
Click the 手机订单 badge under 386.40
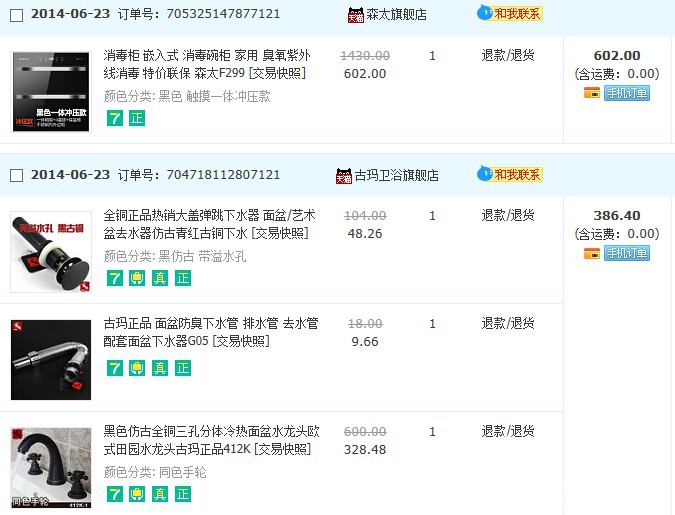click(627, 253)
